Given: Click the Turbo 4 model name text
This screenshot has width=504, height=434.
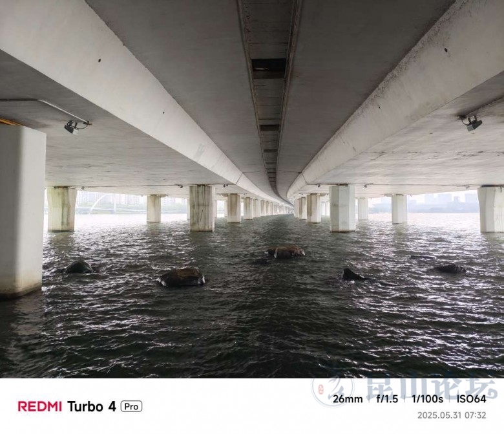Looking at the screenshot, I should pyautogui.click(x=91, y=406).
